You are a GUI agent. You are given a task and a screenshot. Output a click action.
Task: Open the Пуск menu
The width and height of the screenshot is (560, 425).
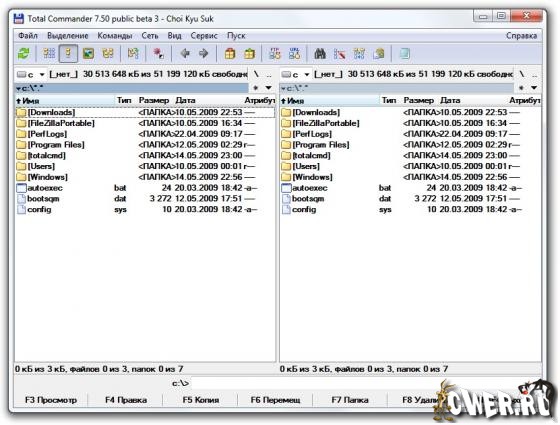pos(236,36)
